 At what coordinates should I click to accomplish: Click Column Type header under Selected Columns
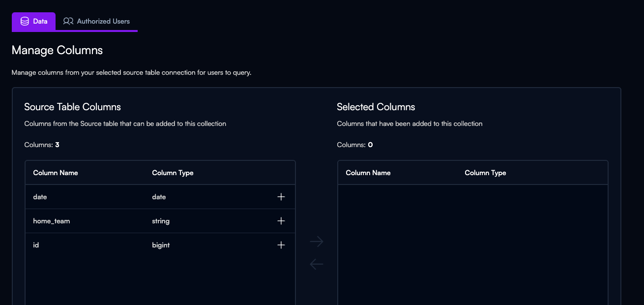(485, 173)
